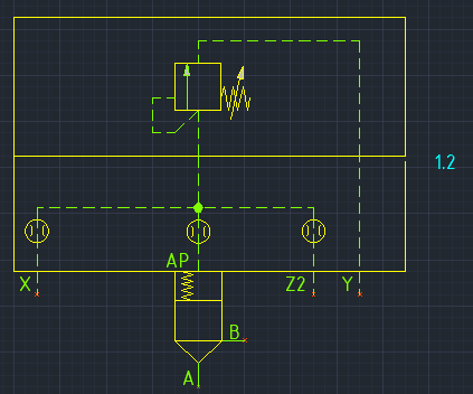Click the green junction dot on pilot line
The image size is (473, 394).
(198, 208)
